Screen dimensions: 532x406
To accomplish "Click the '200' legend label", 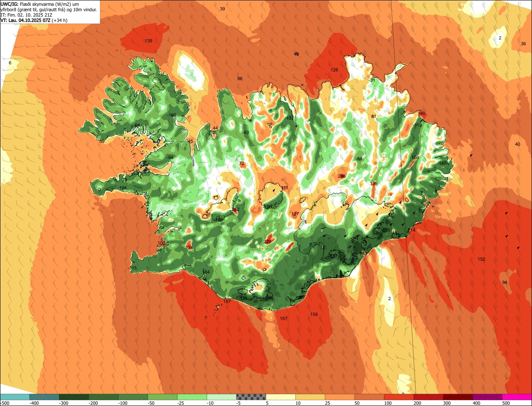I will coord(418,403).
